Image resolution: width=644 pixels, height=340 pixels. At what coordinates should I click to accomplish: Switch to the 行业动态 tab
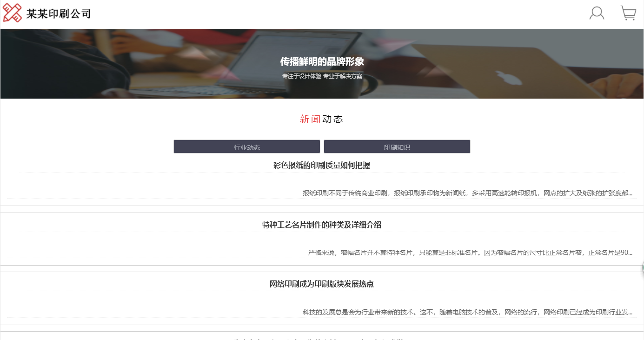(246, 147)
